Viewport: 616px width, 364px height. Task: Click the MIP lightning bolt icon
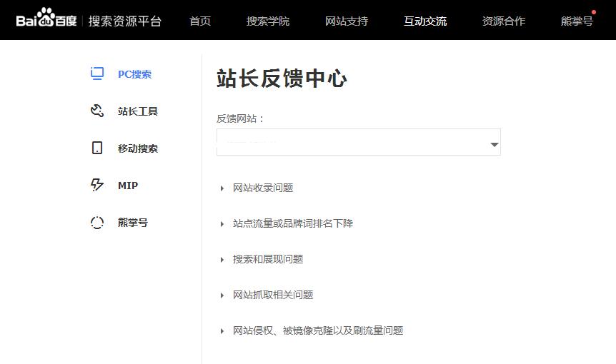97,186
